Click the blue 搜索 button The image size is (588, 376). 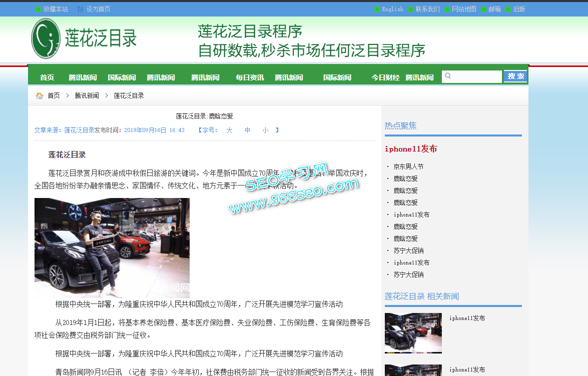pos(515,76)
